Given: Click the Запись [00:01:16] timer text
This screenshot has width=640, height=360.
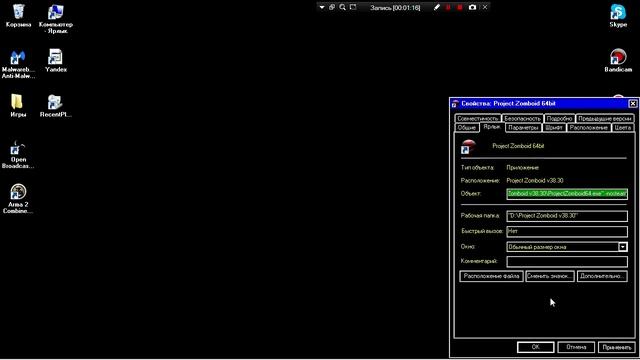Looking at the screenshot, I should [395, 8].
